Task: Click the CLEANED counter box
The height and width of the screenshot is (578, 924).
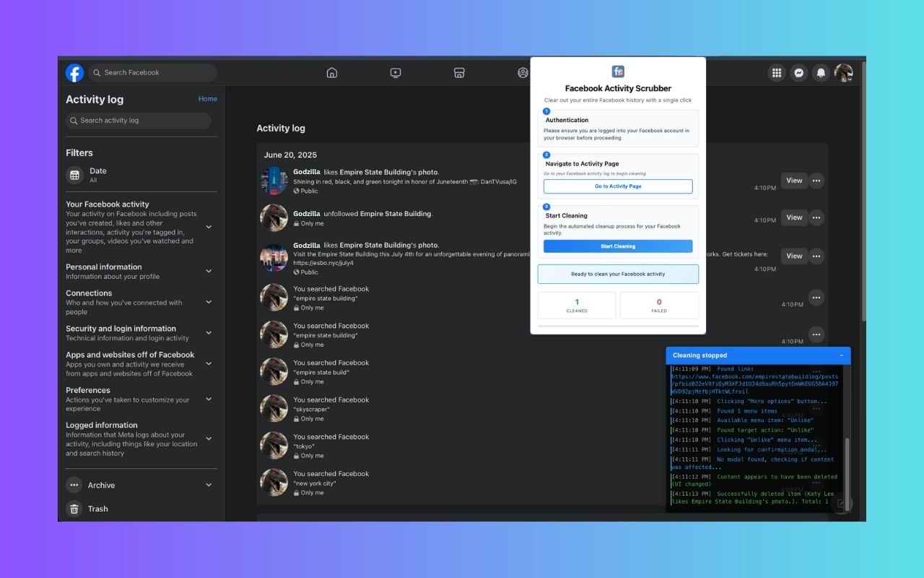Action: (x=577, y=305)
